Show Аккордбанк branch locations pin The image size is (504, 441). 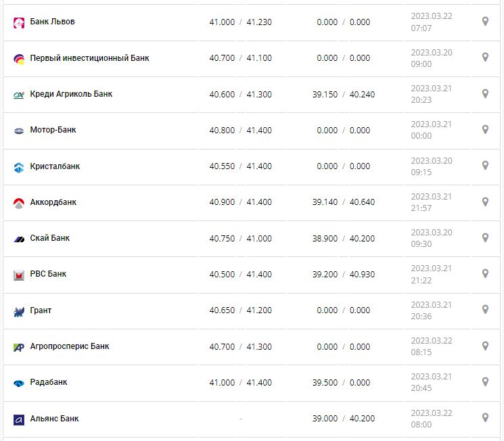tap(485, 202)
